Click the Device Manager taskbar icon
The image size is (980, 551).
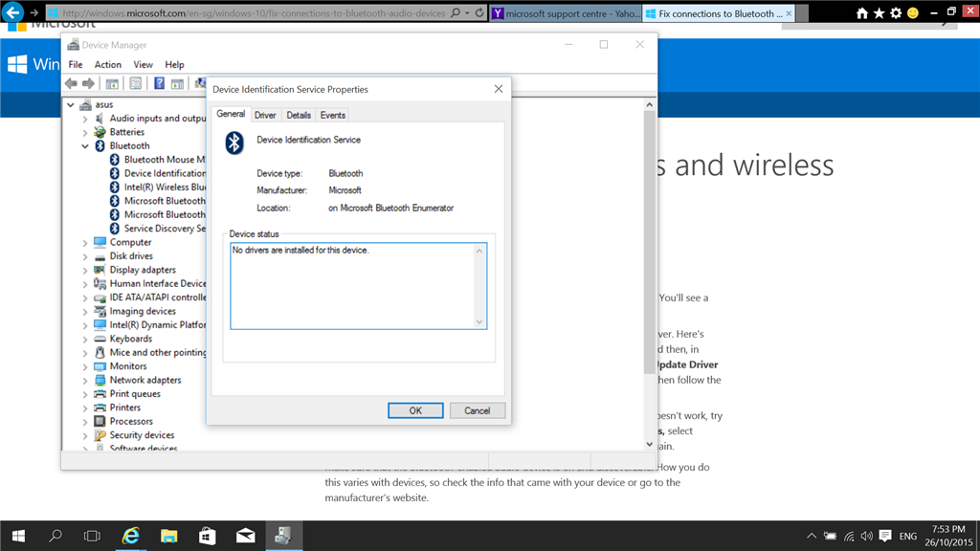tap(283, 536)
